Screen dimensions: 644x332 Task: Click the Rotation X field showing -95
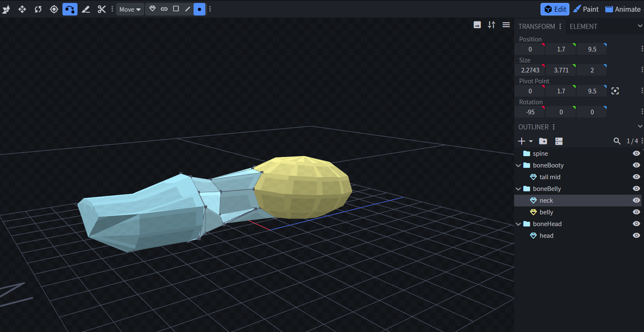point(530,112)
